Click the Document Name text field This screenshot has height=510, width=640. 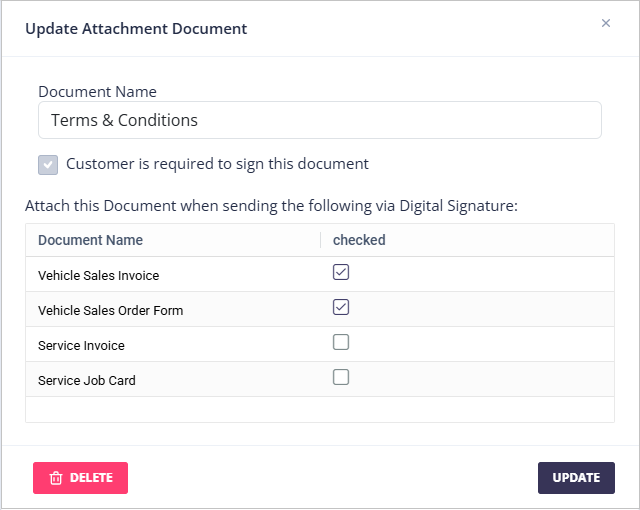tap(320, 120)
